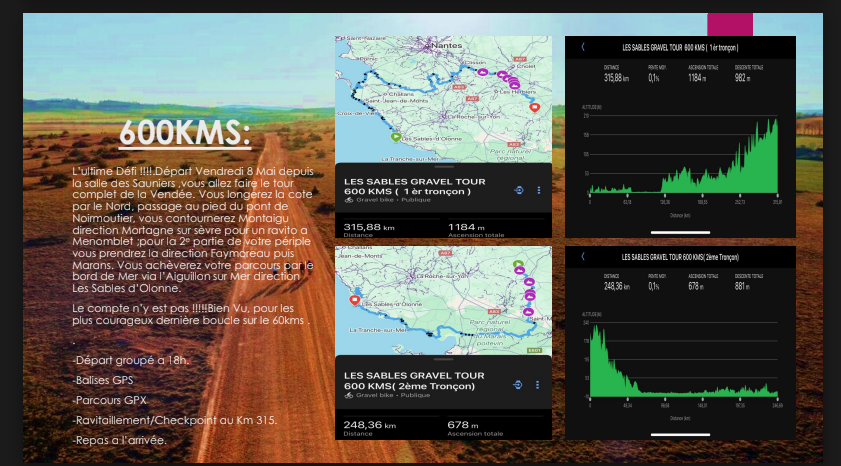Go back from the 2ème Tronçon elevation screen
Screen dimensions: 841x466
pos(582,256)
